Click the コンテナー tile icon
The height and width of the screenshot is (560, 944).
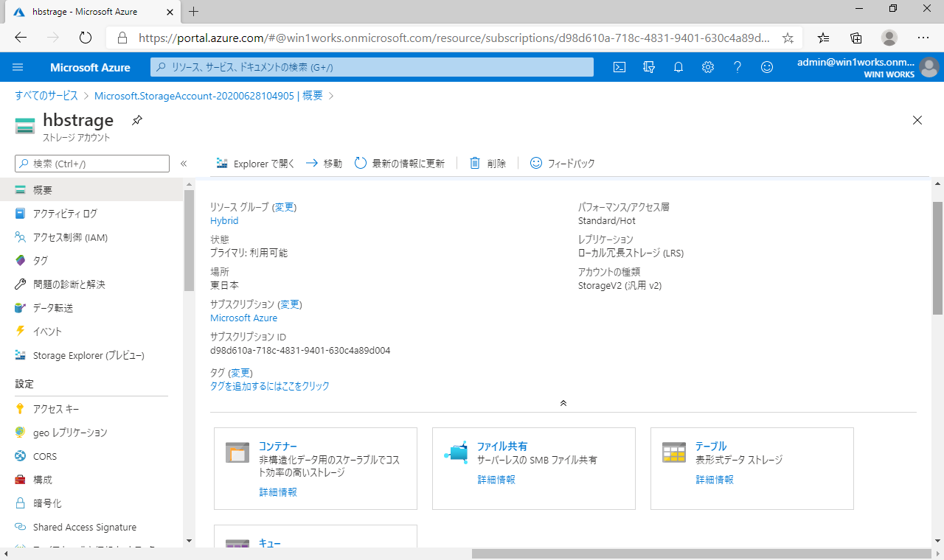coord(238,452)
